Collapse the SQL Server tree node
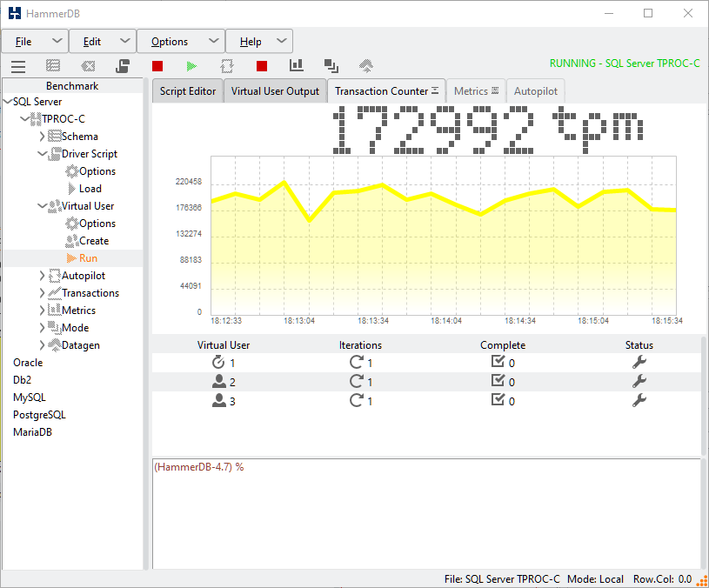This screenshot has width=709, height=588. pos(8,102)
